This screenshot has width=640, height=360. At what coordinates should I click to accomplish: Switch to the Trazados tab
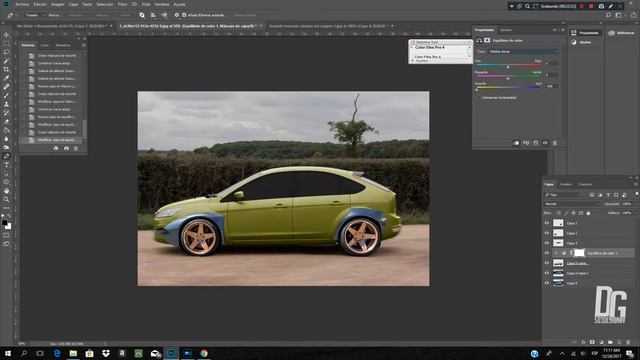pos(584,184)
